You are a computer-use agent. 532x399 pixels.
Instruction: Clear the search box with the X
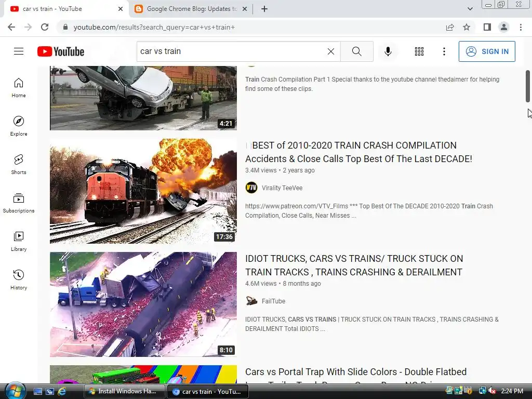click(x=331, y=51)
